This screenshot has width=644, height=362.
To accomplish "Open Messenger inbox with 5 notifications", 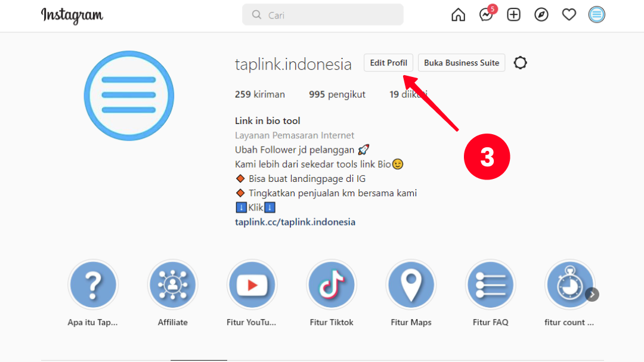I will (487, 14).
